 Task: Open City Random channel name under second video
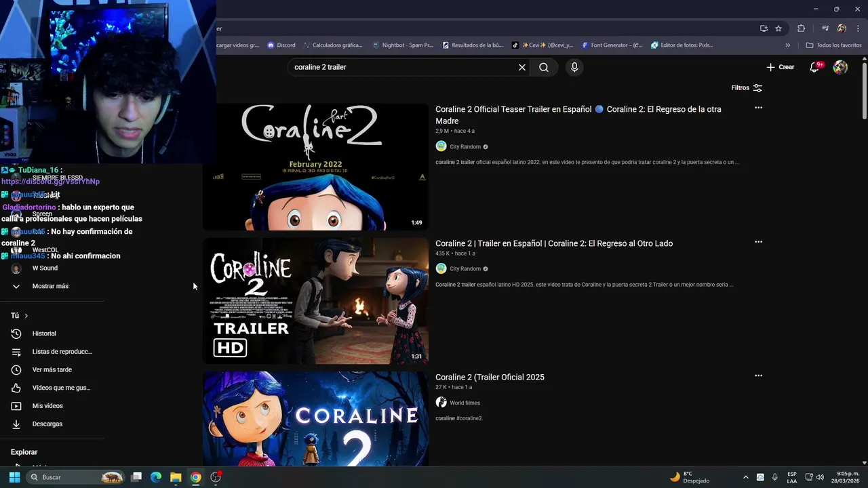click(465, 268)
